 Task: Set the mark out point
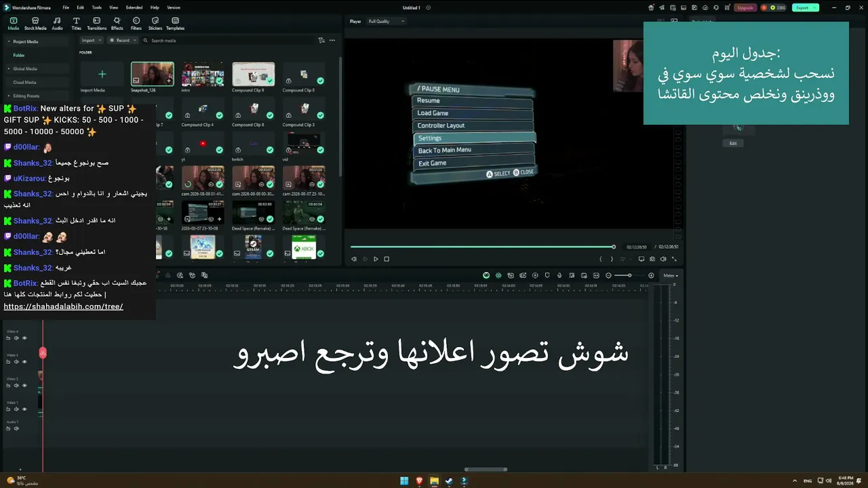(612, 259)
